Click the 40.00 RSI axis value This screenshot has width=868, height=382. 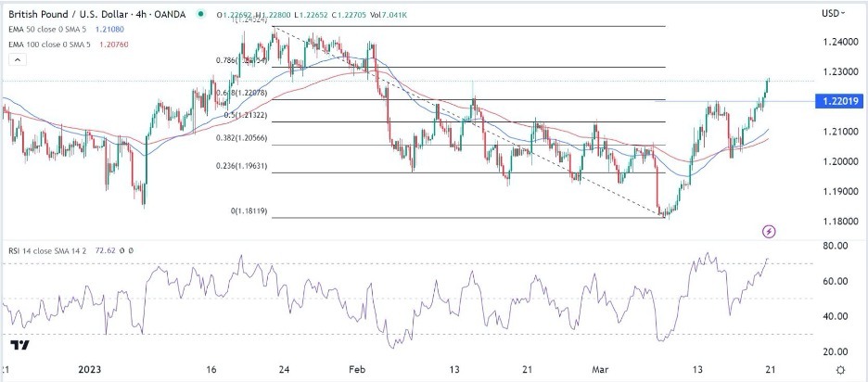pyautogui.click(x=833, y=316)
